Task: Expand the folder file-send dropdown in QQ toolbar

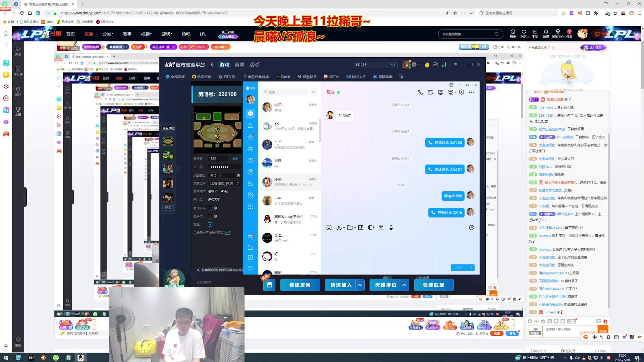Action: coord(355,228)
